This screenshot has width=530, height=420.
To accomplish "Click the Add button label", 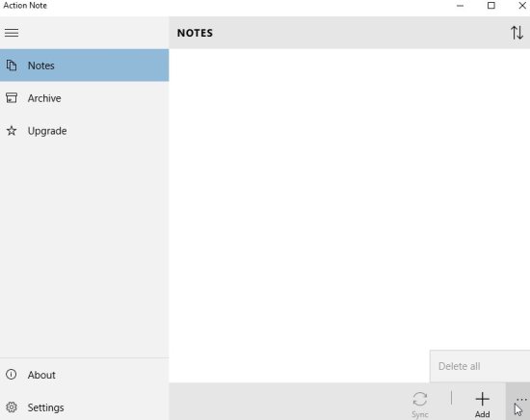I will [x=483, y=414].
